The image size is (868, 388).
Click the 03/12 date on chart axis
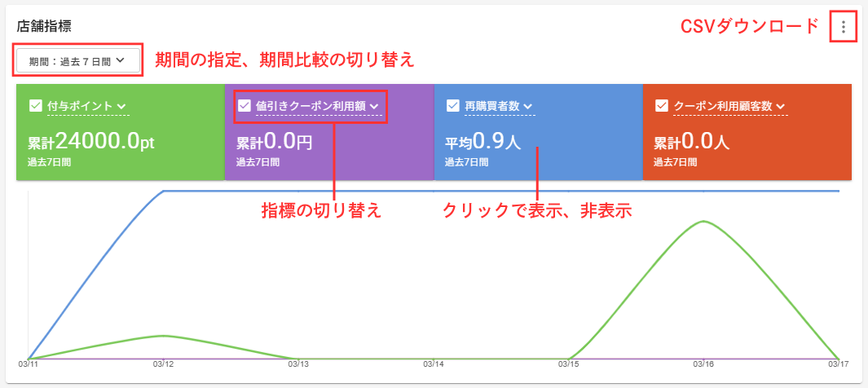tap(163, 364)
